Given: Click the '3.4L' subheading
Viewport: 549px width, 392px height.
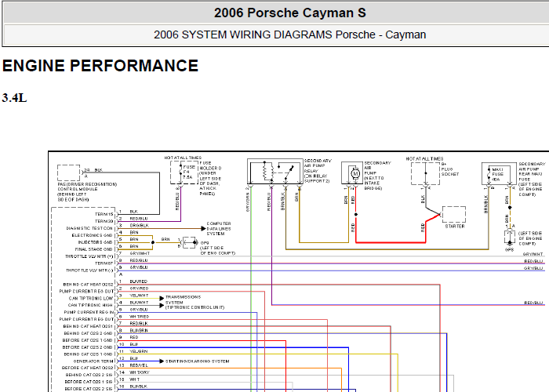Looking at the screenshot, I should [14, 98].
